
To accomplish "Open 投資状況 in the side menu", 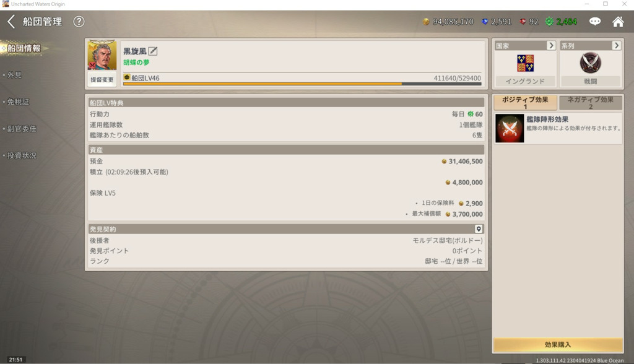I will coord(22,155).
